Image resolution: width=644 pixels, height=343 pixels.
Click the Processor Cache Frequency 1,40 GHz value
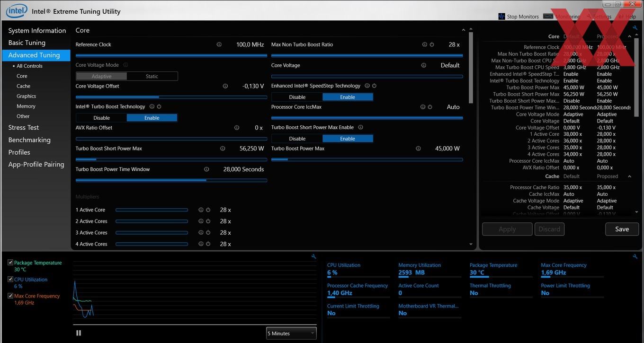point(340,293)
